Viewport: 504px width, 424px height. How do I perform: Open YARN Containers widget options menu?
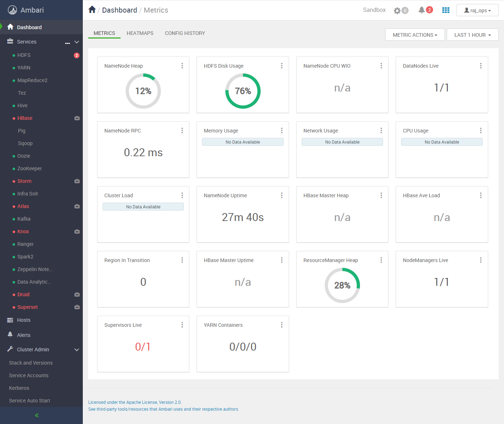pos(282,325)
